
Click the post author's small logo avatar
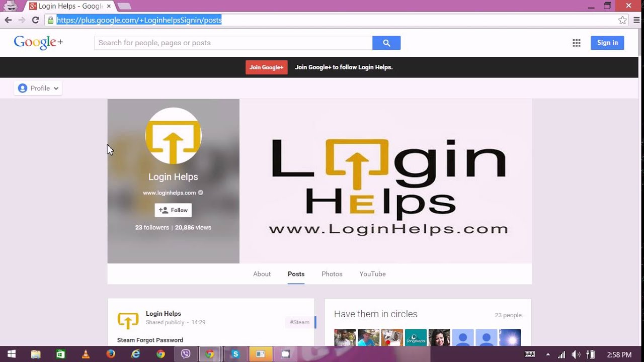click(x=128, y=320)
